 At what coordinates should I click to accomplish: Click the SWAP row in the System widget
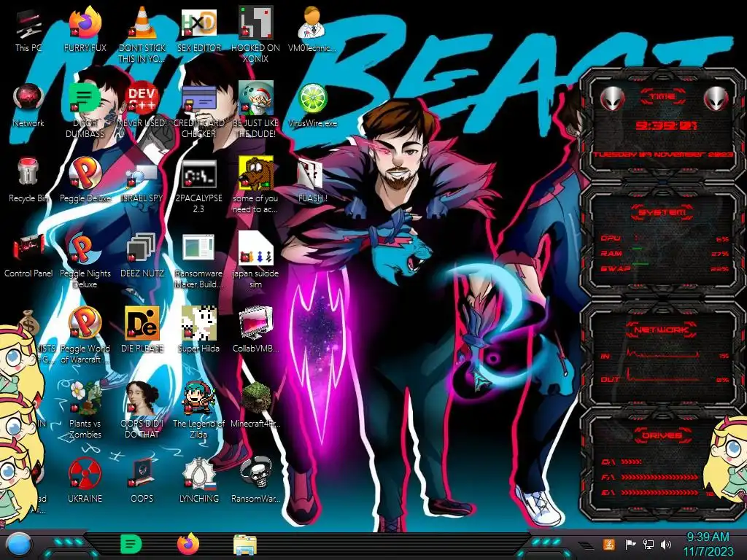[x=665, y=268]
